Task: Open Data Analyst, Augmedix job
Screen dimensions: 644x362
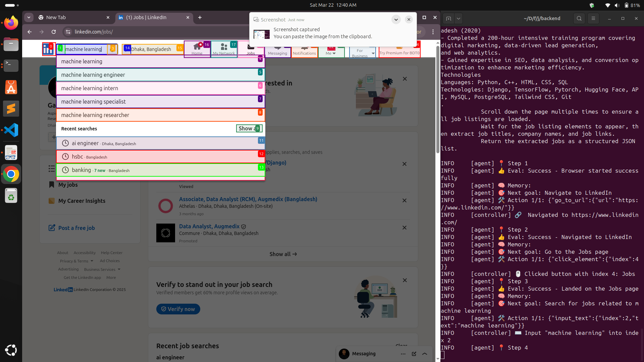Action: tap(209, 226)
